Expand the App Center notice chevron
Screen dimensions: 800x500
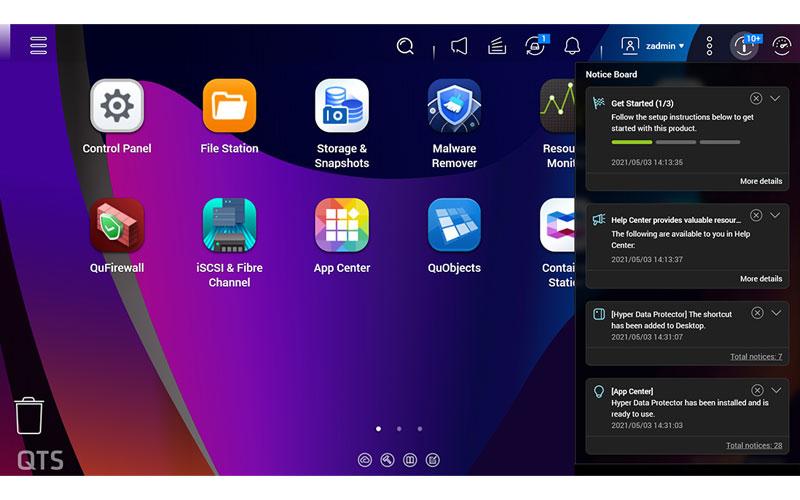pyautogui.click(x=776, y=390)
